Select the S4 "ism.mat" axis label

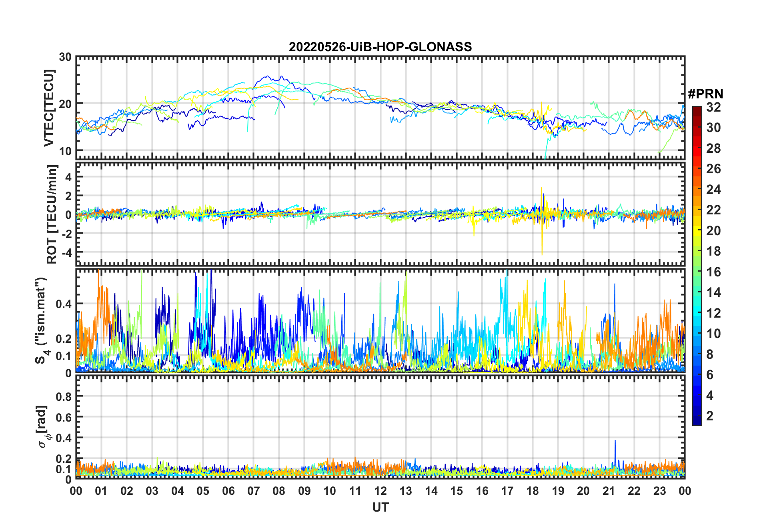click(42, 320)
